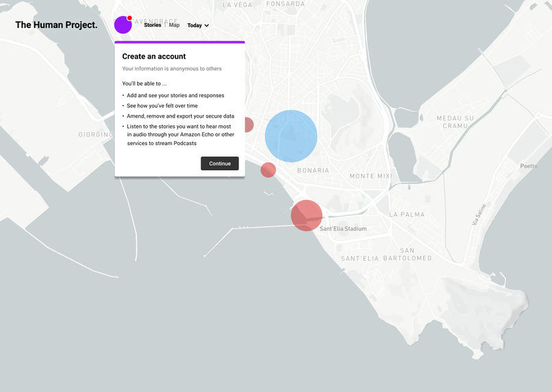Image resolution: width=552 pixels, height=392 pixels.
Task: Click the BONARIA map label
Action: click(x=313, y=170)
